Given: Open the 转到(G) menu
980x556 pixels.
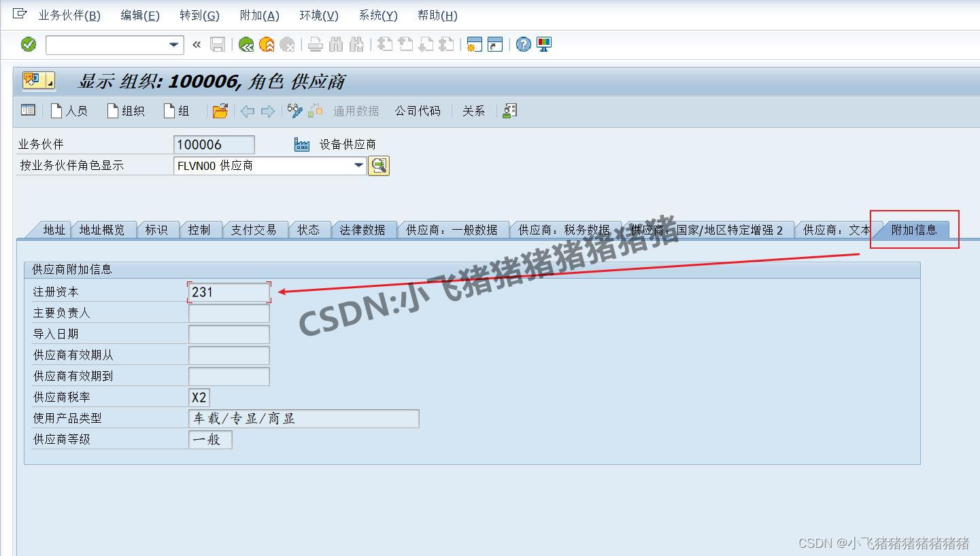Looking at the screenshot, I should pyautogui.click(x=199, y=15).
